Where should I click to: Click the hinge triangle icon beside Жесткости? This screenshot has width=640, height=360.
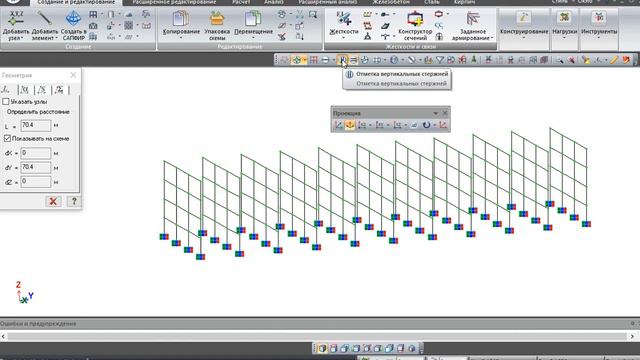[367, 37]
